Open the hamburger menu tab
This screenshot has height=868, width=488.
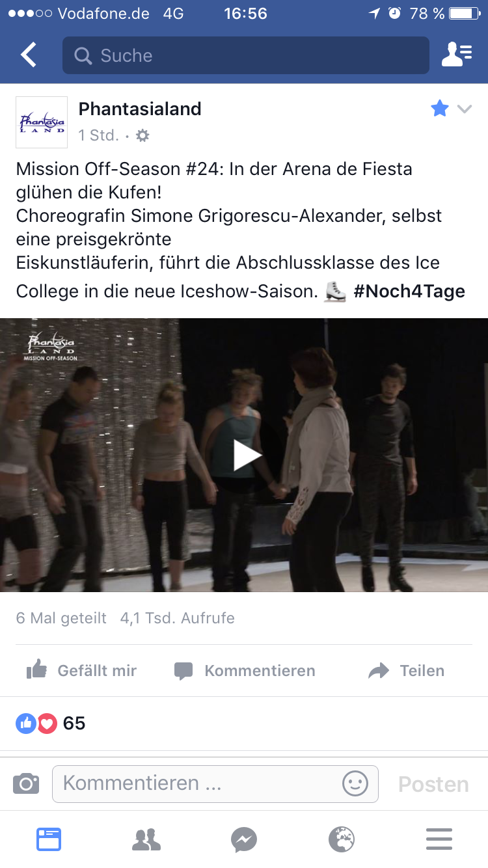click(x=439, y=839)
